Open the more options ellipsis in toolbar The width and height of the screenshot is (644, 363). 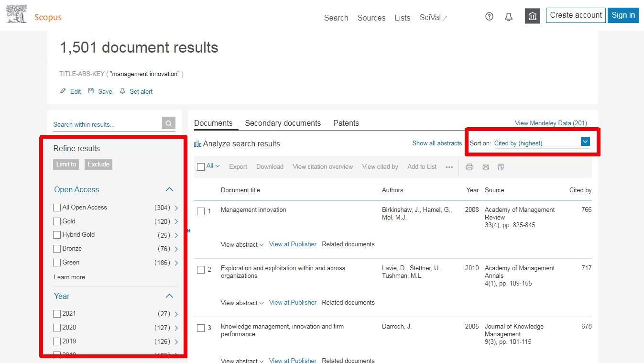[x=449, y=167]
